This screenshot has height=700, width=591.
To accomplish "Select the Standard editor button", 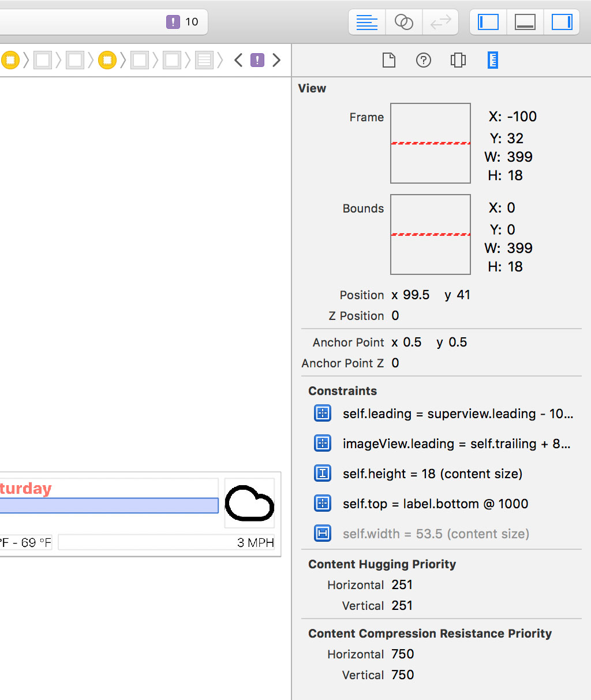I will point(367,23).
